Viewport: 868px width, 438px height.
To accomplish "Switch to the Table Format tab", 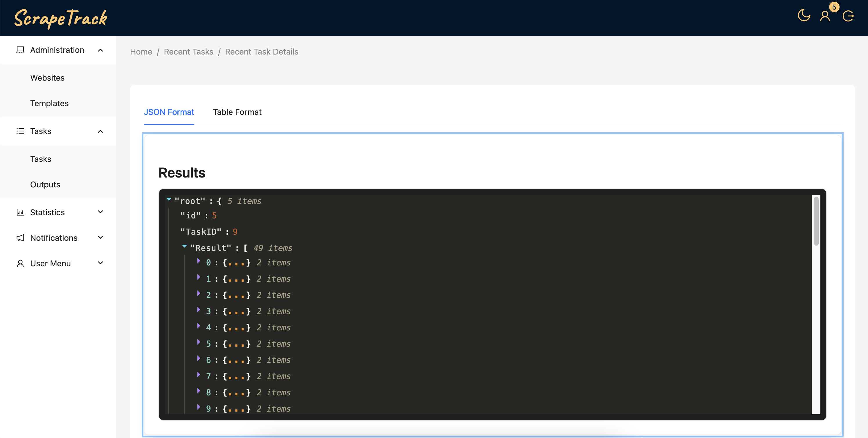I will point(237,112).
